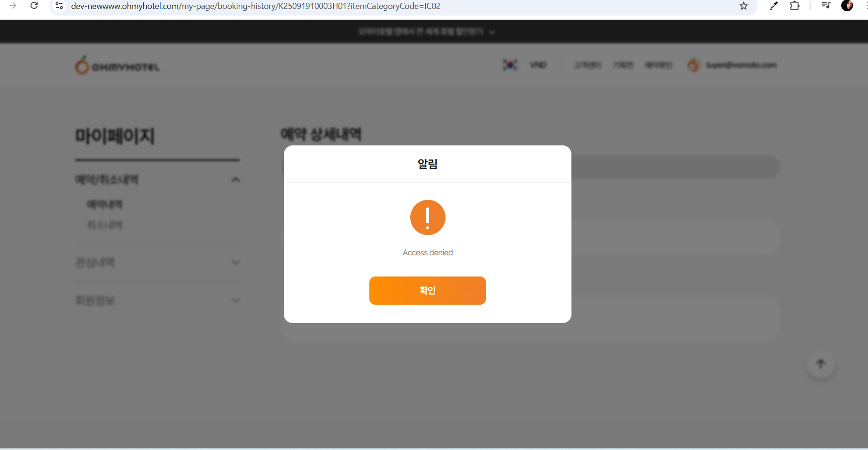This screenshot has height=450, width=868.
Task: Click the 예약확인 header link
Action: (x=658, y=65)
